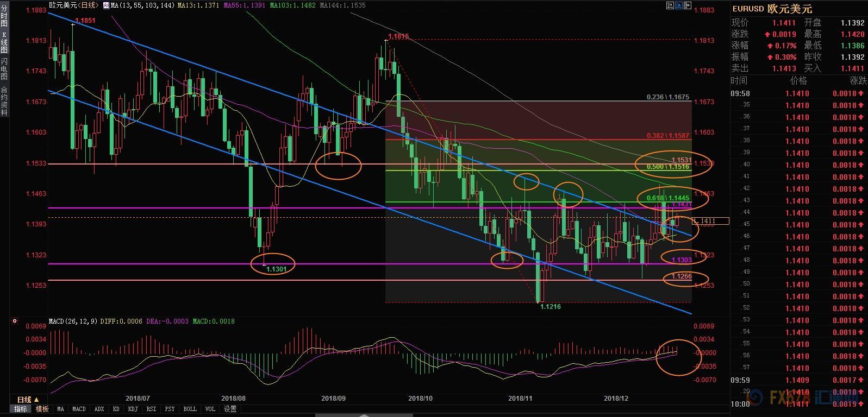
Task: Click the gear icon beside the MACD panel
Action: pyautogui.click(x=14, y=321)
